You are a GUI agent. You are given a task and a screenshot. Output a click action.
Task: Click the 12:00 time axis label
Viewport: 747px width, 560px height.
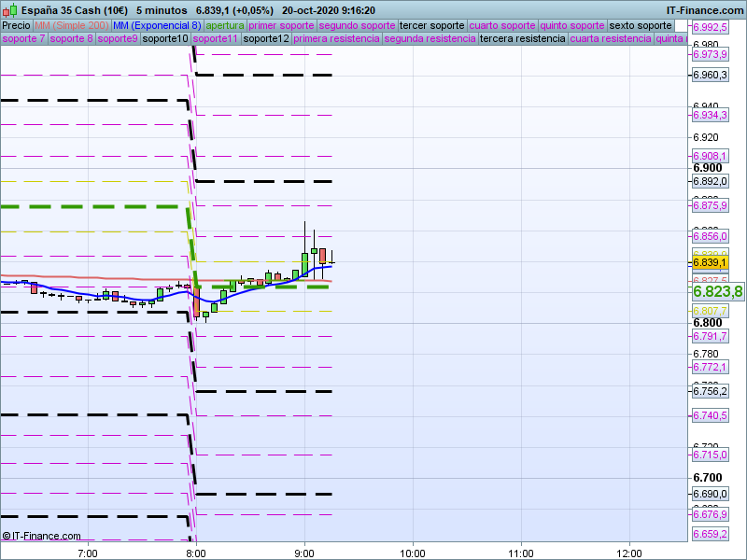click(x=628, y=553)
